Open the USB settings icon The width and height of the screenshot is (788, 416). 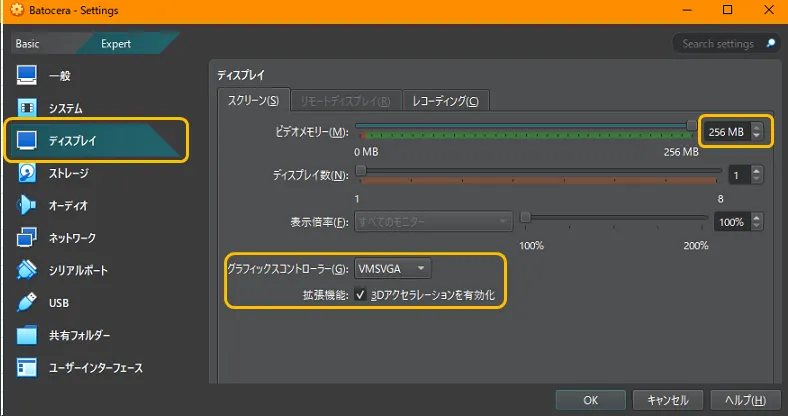coord(27,302)
